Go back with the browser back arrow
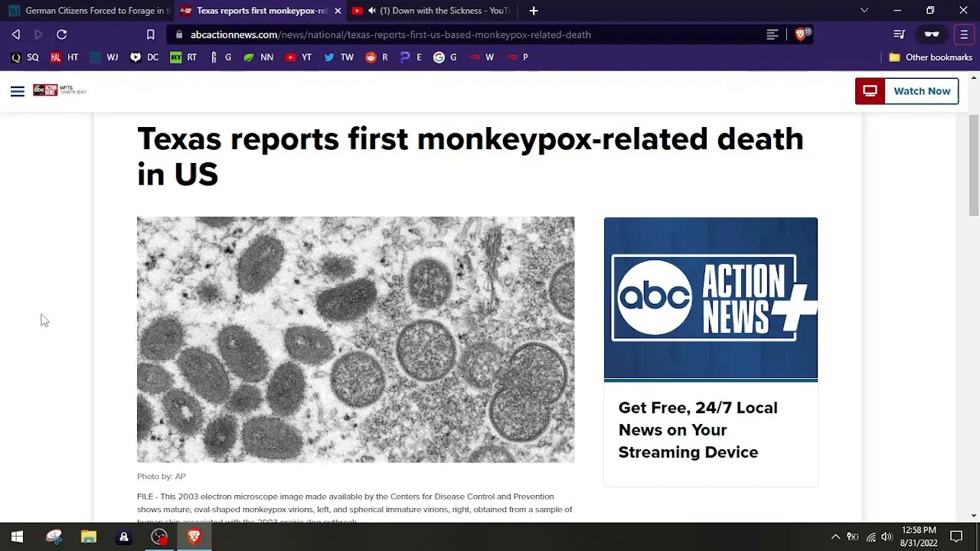Viewport: 980px width, 551px height. [x=16, y=34]
